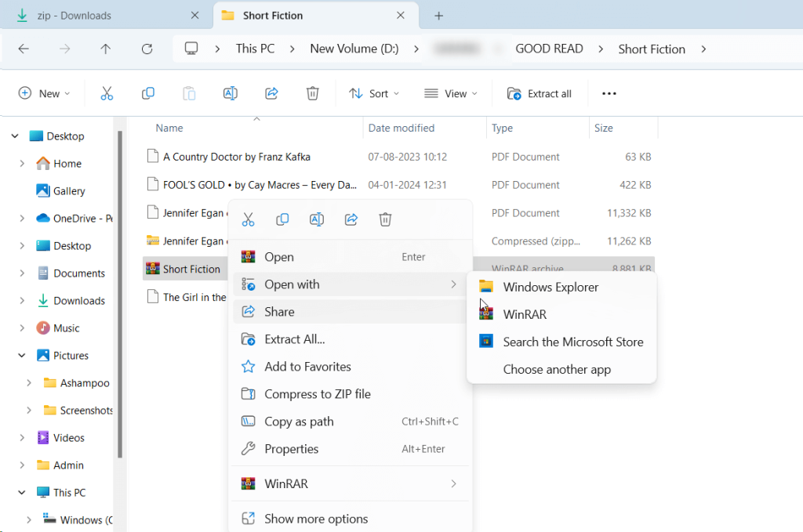Open the toolbar See more options menu

(x=609, y=93)
